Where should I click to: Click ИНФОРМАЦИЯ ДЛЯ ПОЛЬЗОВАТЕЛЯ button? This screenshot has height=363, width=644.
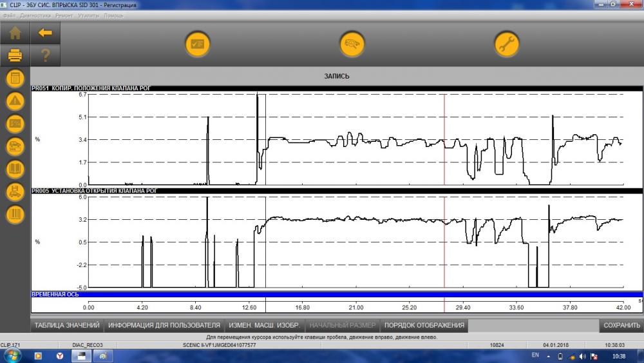coord(164,325)
